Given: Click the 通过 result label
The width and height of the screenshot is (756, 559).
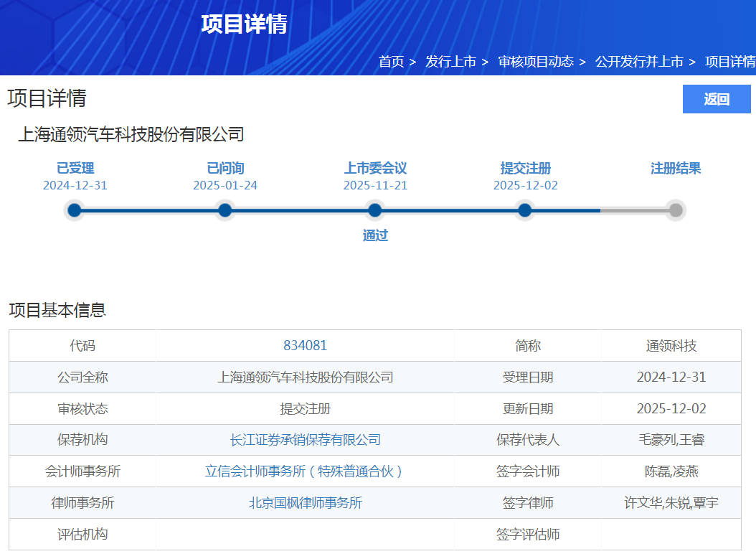Looking at the screenshot, I should pos(375,235).
